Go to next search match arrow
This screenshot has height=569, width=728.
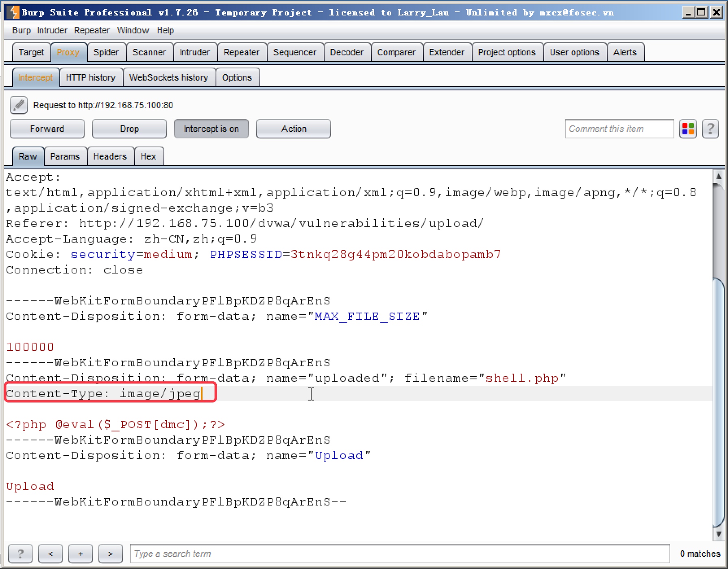(111, 554)
